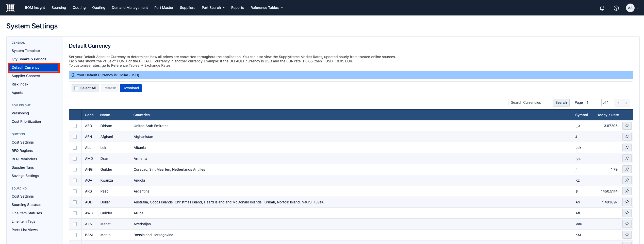This screenshot has width=644, height=244.
Task: Open the user account dropdown arrow
Action: 638,8
